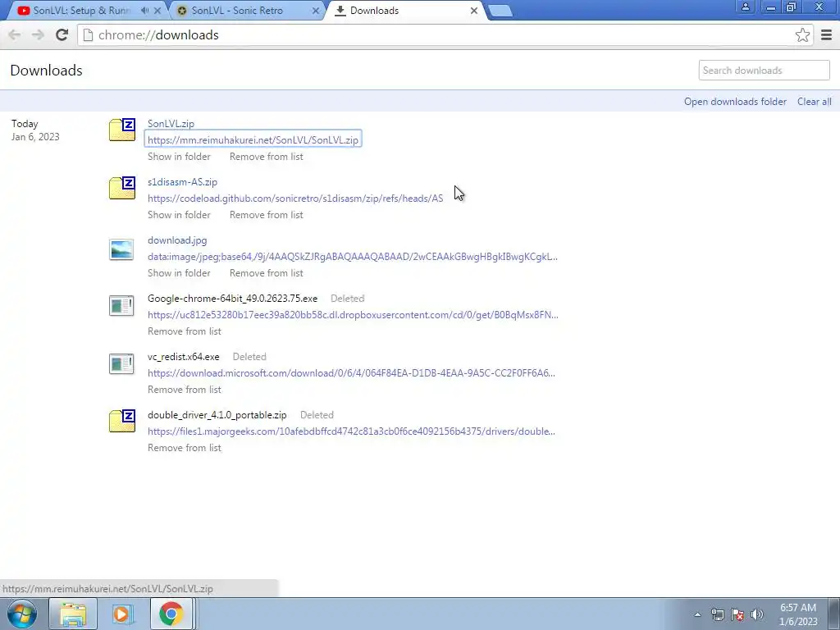Image resolution: width=840 pixels, height=630 pixels.
Task: Click the volume speaker tray icon
Action: pos(757,614)
